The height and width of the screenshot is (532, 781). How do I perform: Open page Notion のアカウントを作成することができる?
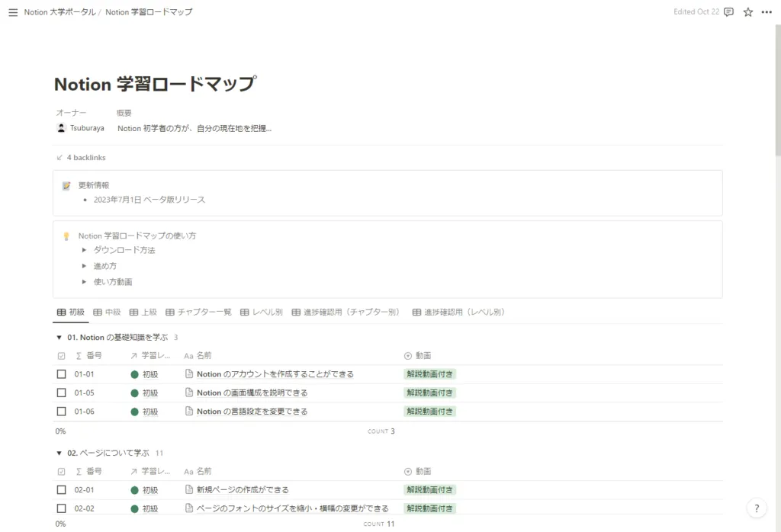pyautogui.click(x=275, y=373)
